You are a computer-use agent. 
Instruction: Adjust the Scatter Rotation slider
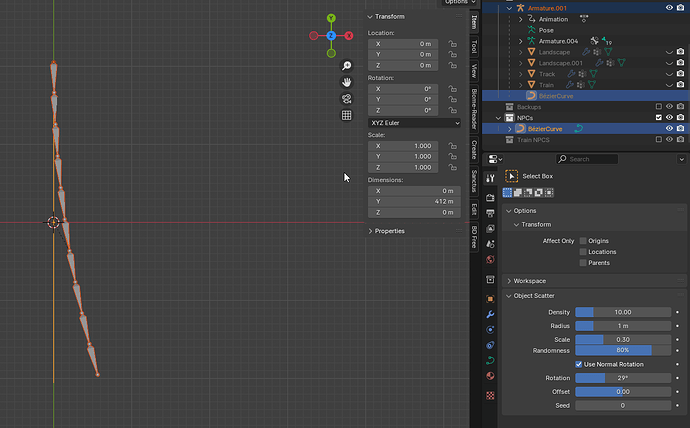point(623,378)
